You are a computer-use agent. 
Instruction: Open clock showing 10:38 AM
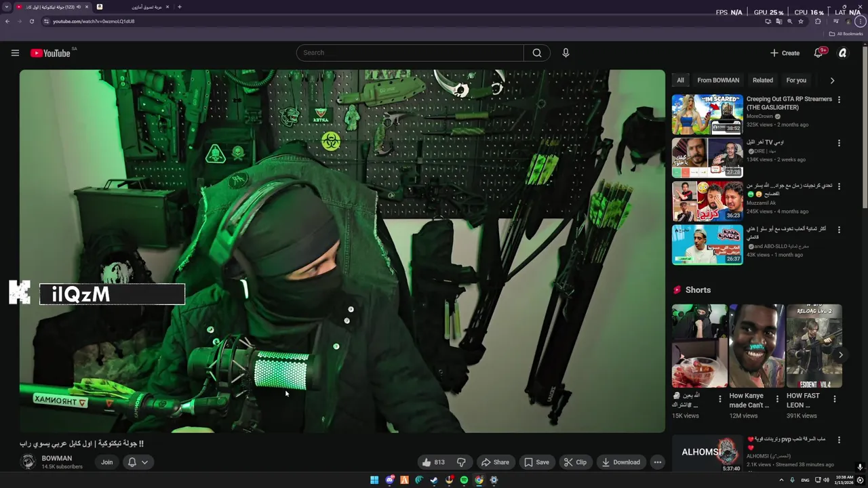point(844,480)
